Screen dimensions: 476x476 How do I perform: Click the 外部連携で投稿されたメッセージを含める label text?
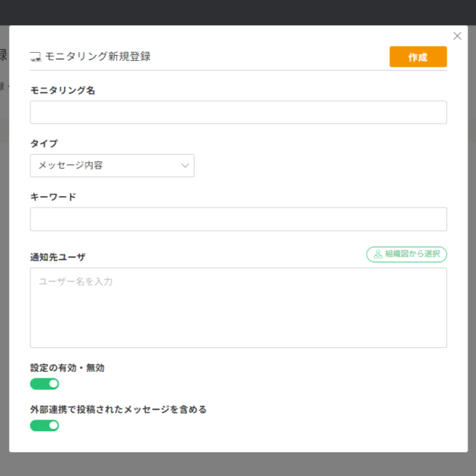tap(118, 409)
